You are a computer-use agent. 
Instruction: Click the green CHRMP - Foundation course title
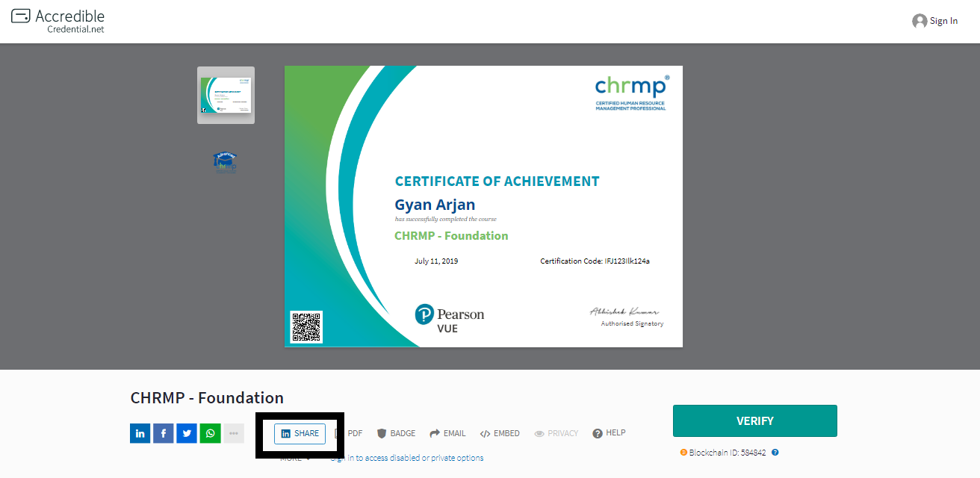[x=451, y=236]
